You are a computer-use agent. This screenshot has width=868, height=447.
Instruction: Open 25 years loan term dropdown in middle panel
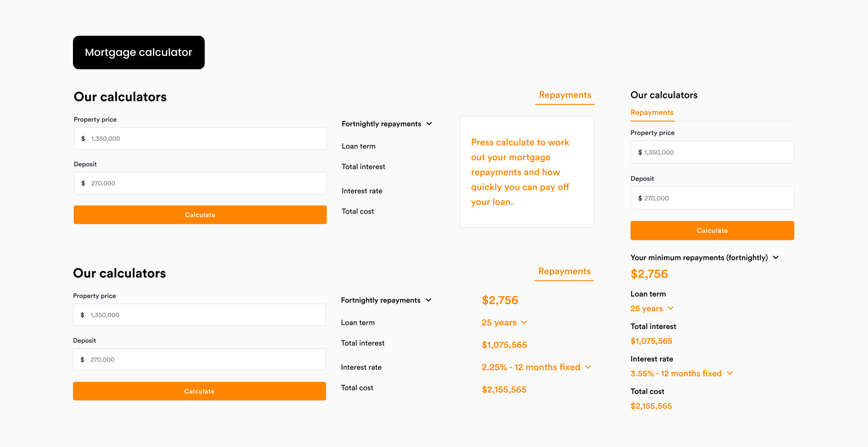pos(524,323)
